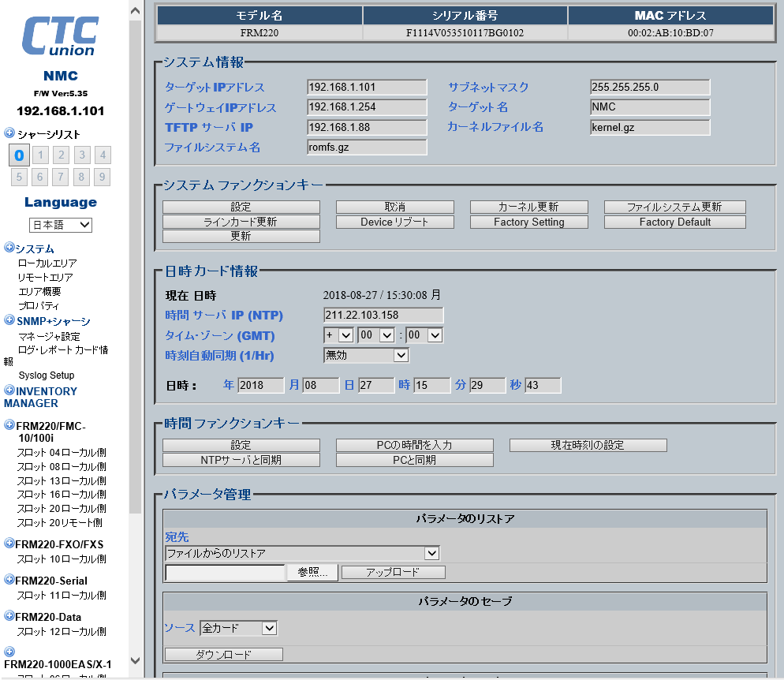The height and width of the screenshot is (680, 784).
Task: Click the ダウンロード button
Action: point(223,655)
